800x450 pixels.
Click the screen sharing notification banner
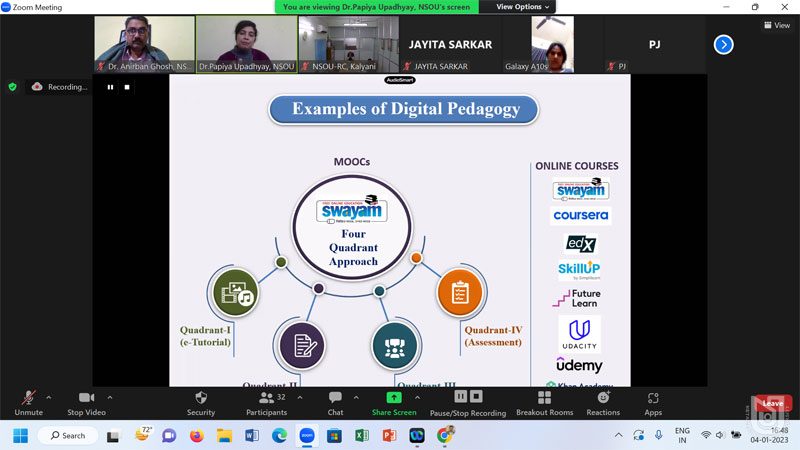point(377,7)
